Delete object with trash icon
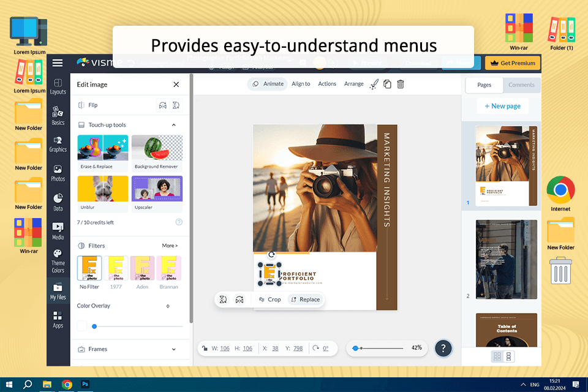The image size is (588, 392). [401, 85]
